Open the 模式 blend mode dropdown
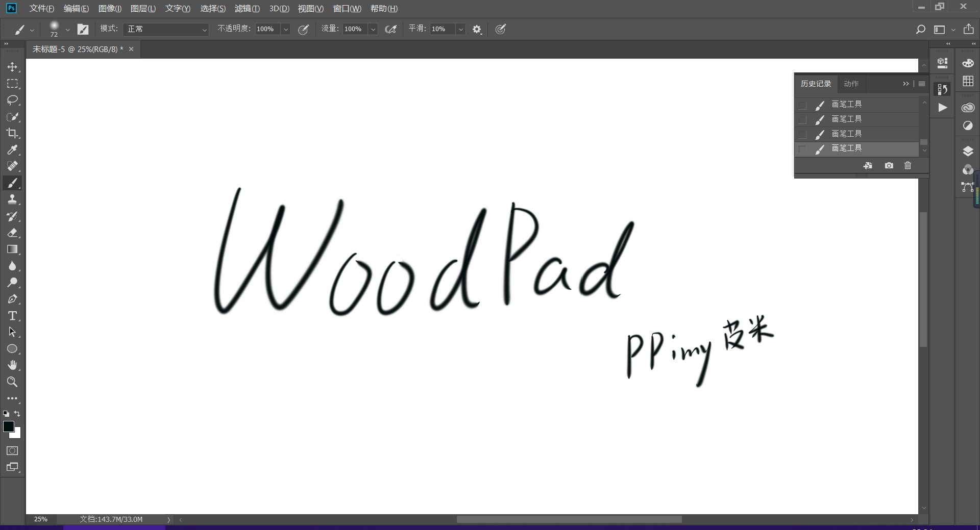980x530 pixels. [166, 30]
